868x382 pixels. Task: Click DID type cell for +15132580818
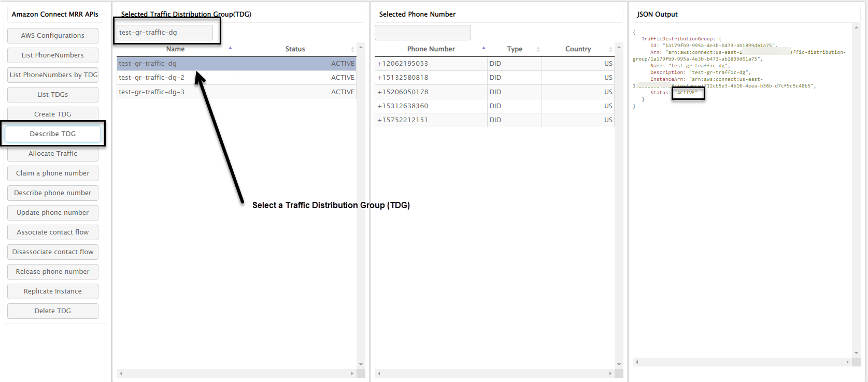[x=515, y=78]
